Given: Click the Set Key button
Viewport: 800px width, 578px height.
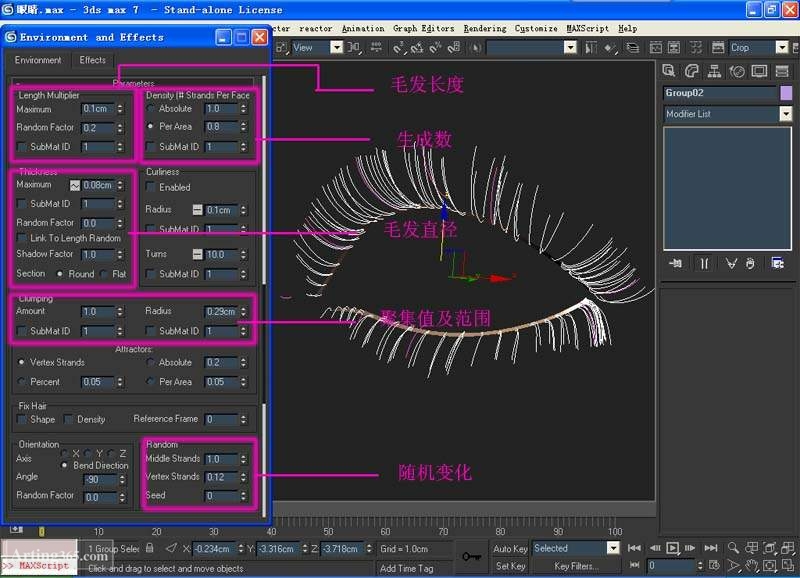Looking at the screenshot, I should click(x=510, y=566).
